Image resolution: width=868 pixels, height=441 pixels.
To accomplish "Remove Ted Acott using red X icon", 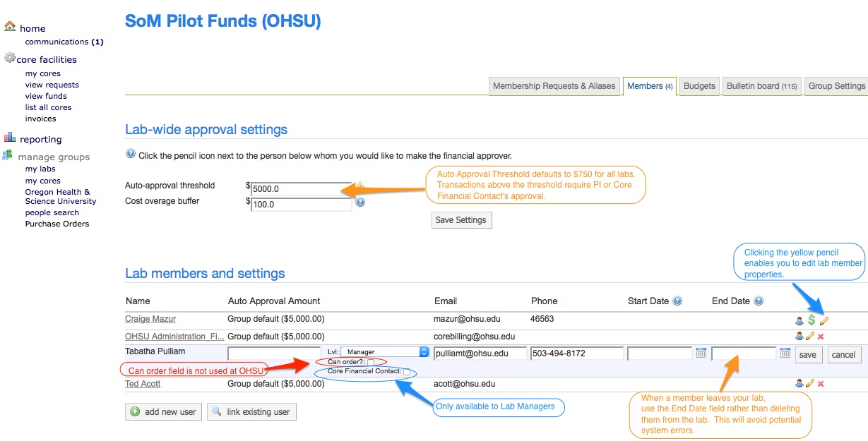I will tap(821, 384).
